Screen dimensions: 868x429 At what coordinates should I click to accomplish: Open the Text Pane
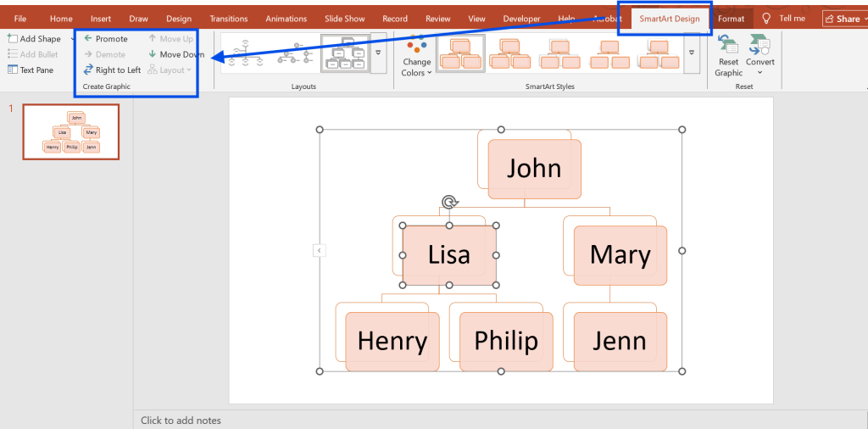(x=31, y=70)
